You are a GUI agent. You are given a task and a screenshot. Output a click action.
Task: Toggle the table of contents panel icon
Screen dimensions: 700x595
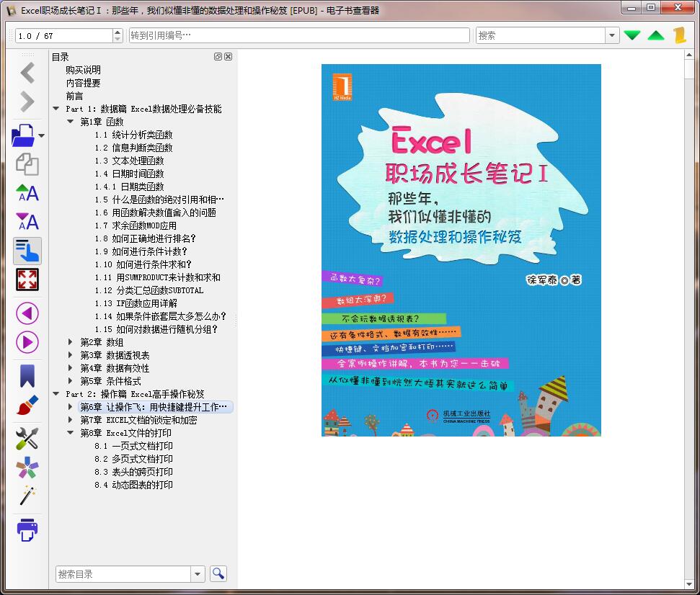click(27, 251)
